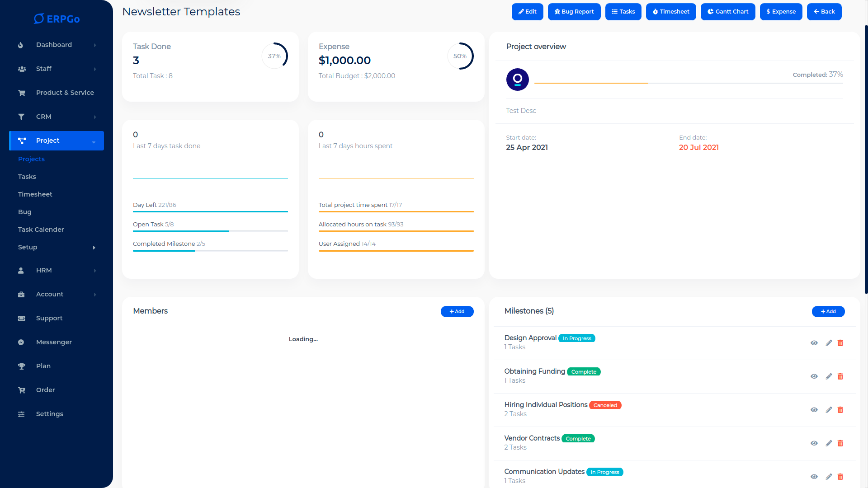
Task: Click trash icon for Vendor Contracts
Action: [840, 443]
